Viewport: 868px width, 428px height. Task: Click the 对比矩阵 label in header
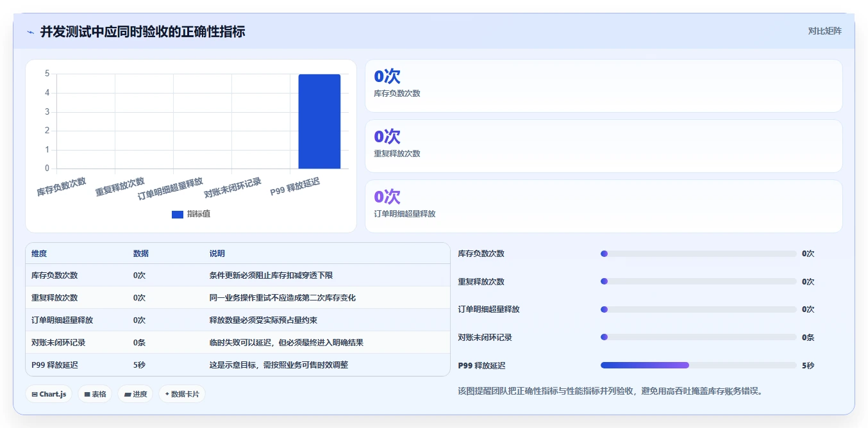pyautogui.click(x=824, y=31)
